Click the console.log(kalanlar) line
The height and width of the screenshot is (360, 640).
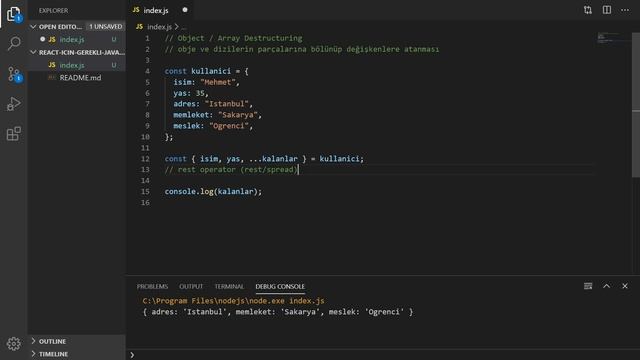click(x=213, y=191)
